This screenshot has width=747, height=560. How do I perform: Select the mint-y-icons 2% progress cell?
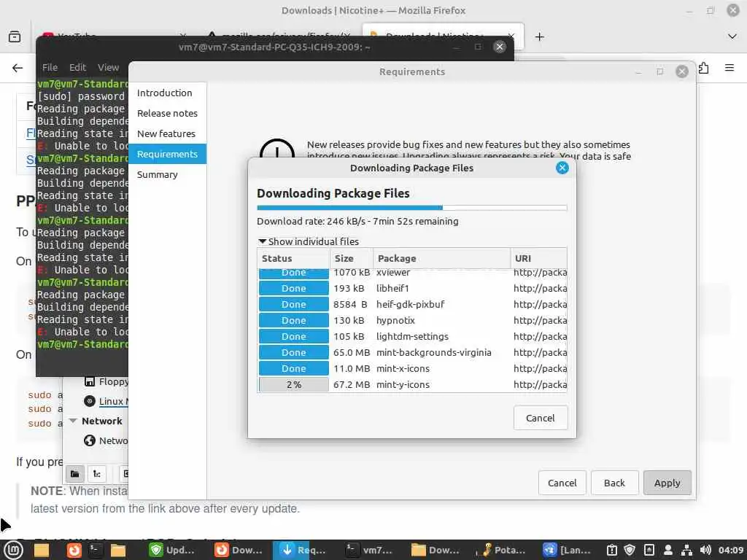[x=293, y=384]
